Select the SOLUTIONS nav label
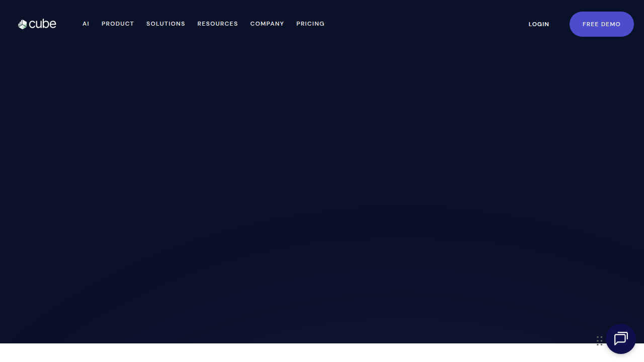 [166, 24]
